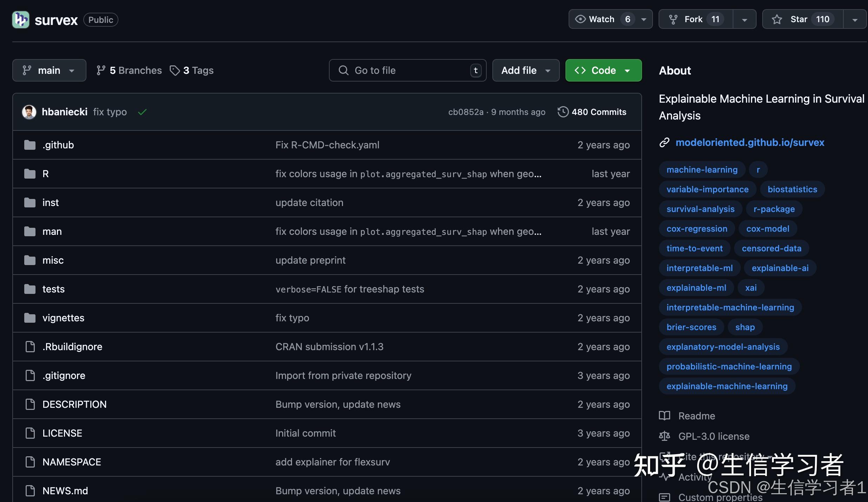The height and width of the screenshot is (502, 868).
Task: Click the Readme book icon in sidebar
Action: (x=665, y=416)
